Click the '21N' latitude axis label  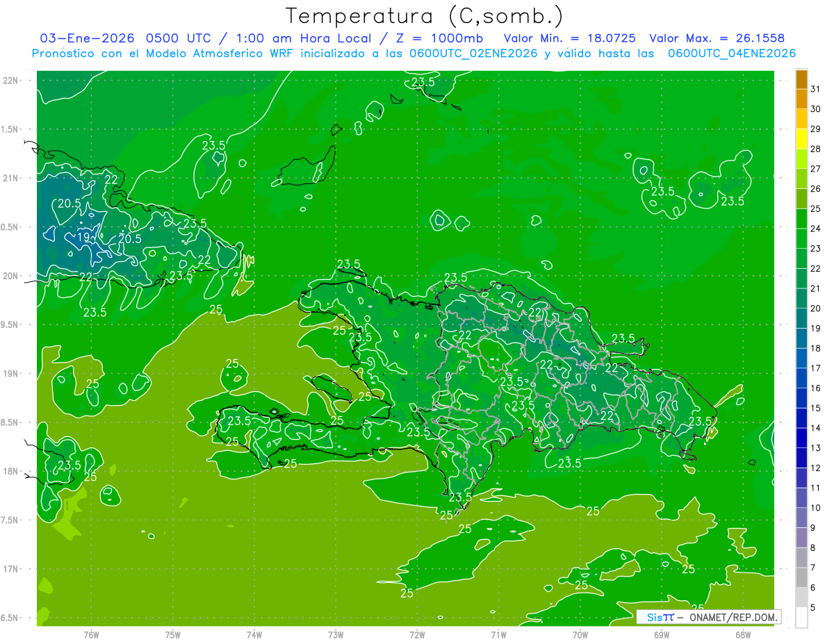pyautogui.click(x=11, y=178)
